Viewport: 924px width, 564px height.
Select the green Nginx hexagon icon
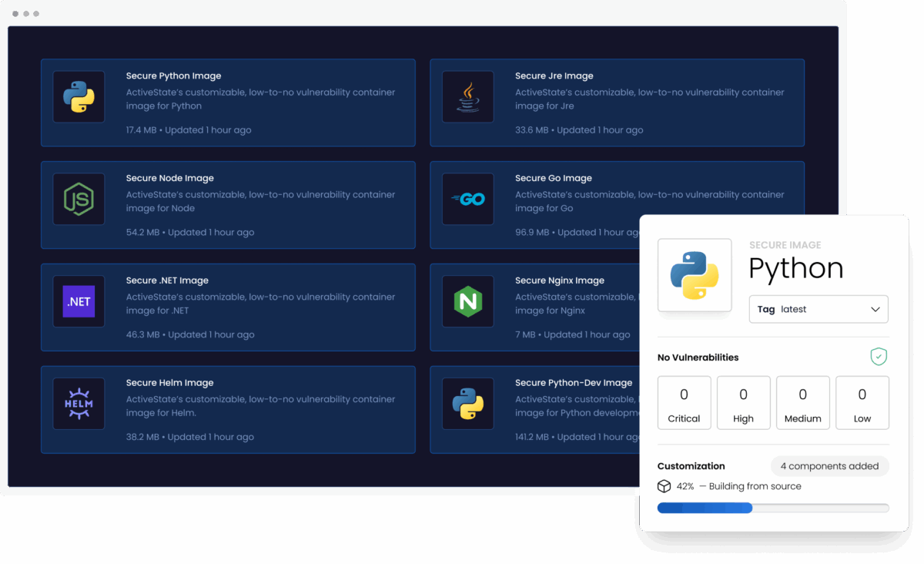click(467, 301)
